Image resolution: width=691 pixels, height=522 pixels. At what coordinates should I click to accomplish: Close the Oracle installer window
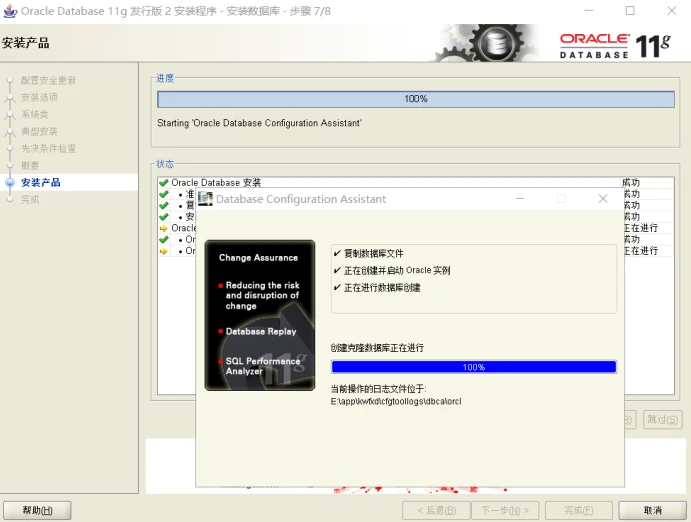[672, 11]
